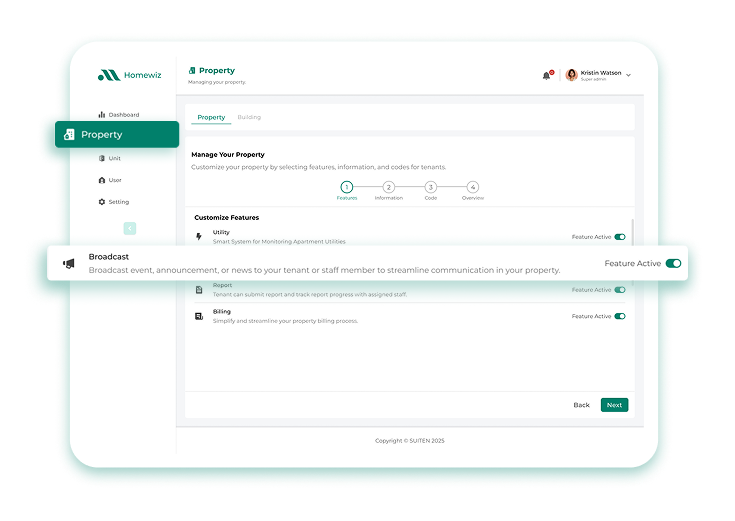Switch to the Property tab
Viewport: 735px width, 521px height.
(211, 117)
